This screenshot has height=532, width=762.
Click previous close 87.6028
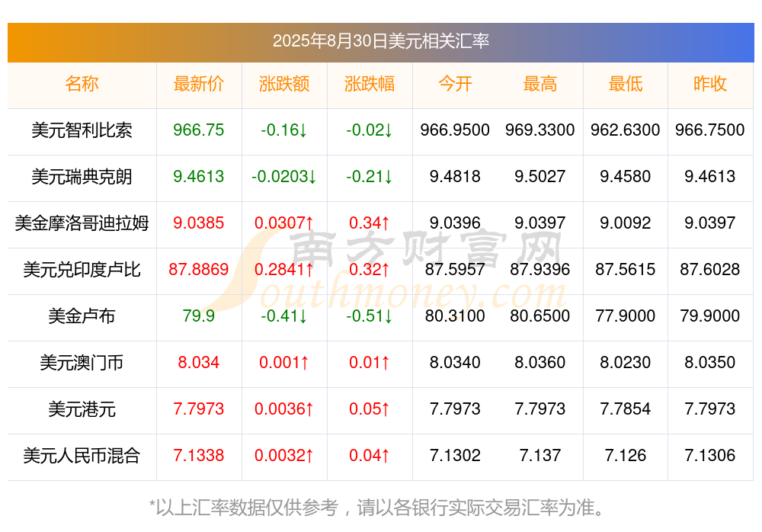710,269
